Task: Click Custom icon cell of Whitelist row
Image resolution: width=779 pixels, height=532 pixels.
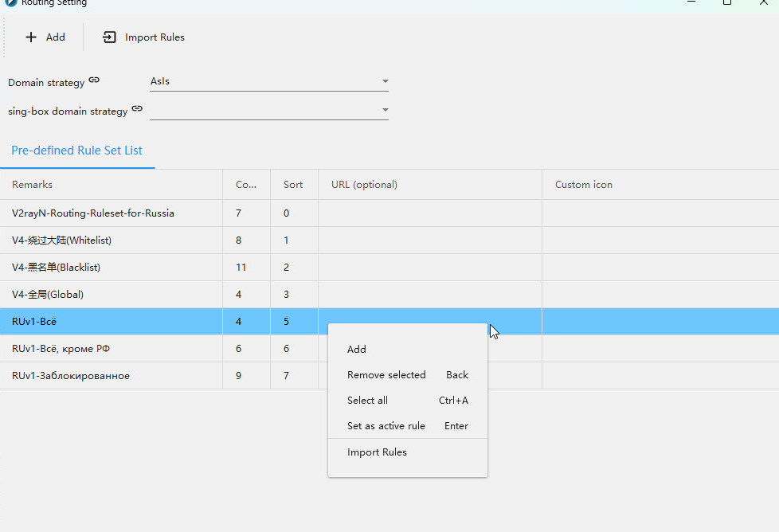Action: (660, 241)
